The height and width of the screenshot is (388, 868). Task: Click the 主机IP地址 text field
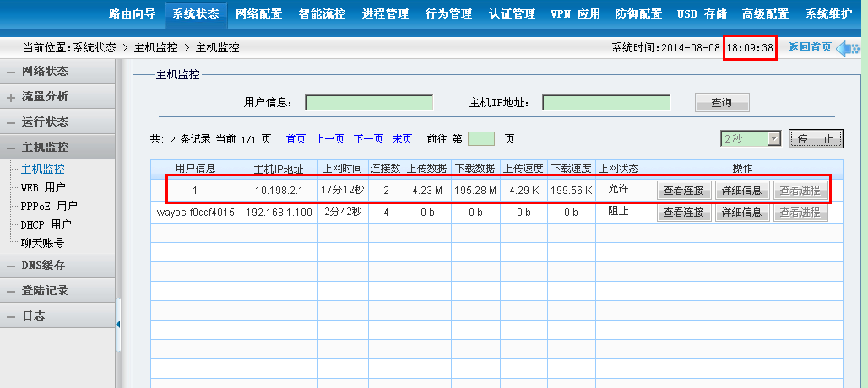605,103
